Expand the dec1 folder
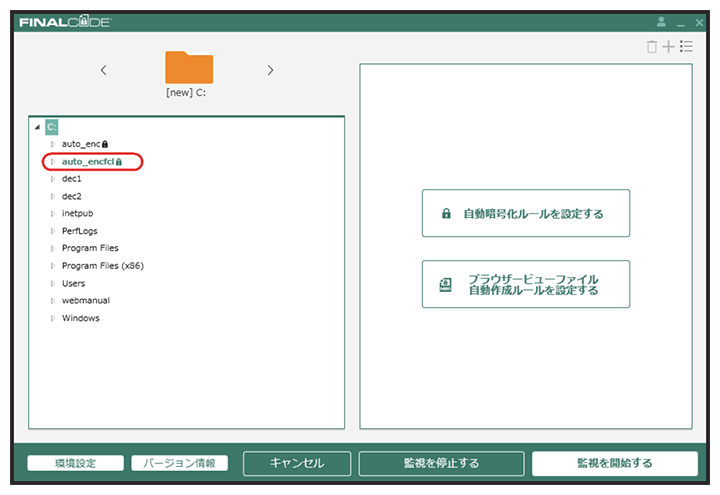720x495 pixels. (x=52, y=179)
